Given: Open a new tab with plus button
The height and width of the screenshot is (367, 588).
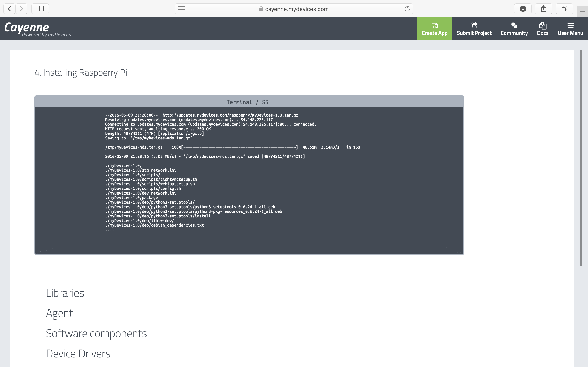Looking at the screenshot, I should tap(582, 12).
